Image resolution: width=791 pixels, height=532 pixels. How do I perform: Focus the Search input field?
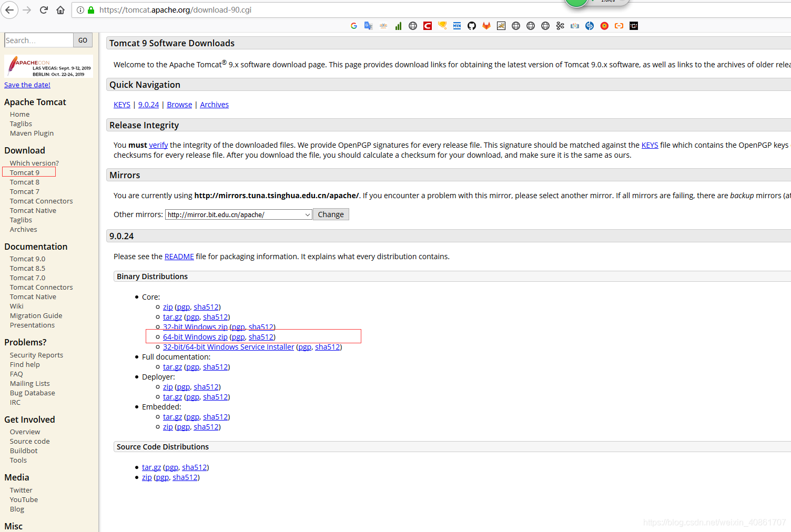coord(39,40)
